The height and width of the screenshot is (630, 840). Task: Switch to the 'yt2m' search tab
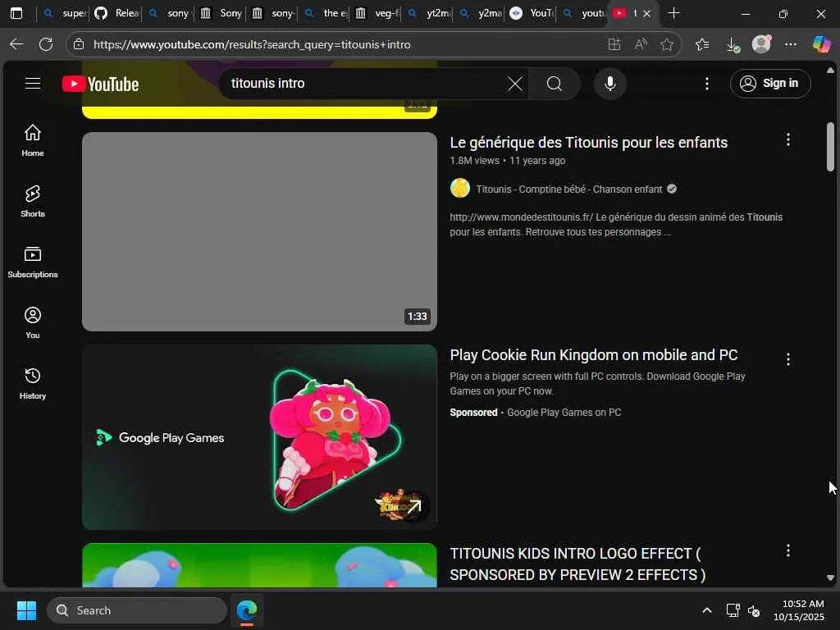[429, 13]
